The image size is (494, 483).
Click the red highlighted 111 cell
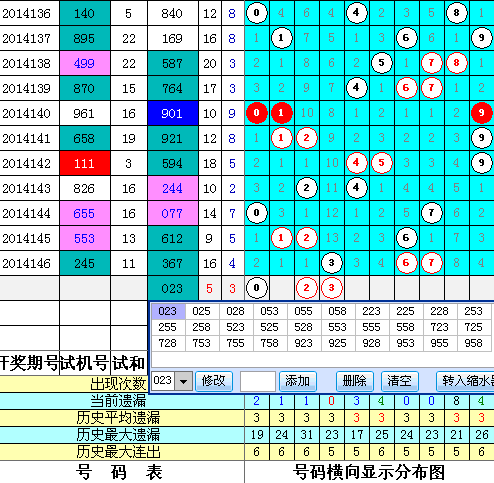(x=85, y=163)
